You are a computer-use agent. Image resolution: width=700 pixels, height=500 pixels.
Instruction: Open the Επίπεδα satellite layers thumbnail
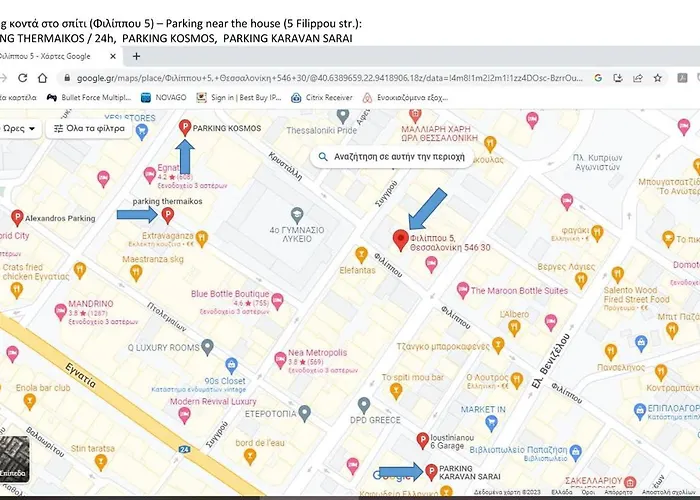point(15,459)
